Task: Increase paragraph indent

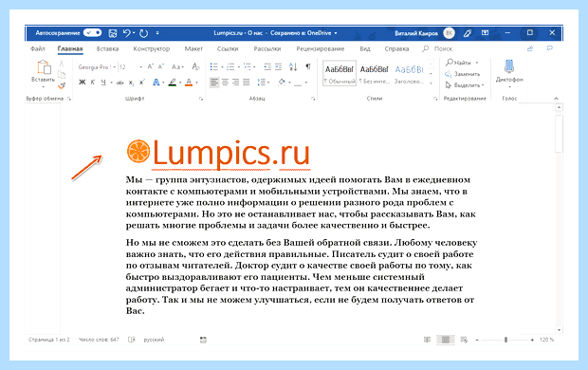Action: pyautogui.click(x=278, y=67)
